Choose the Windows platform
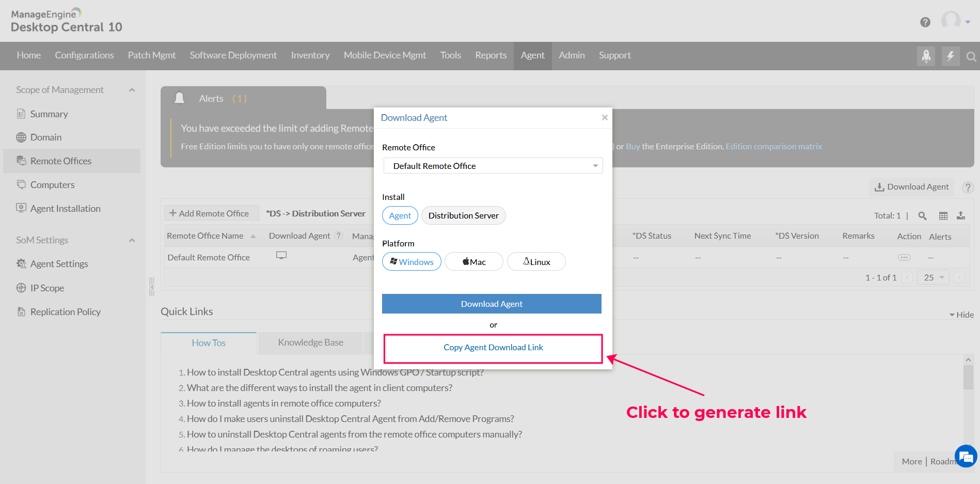Screen dimensions: 980x484 412,261
